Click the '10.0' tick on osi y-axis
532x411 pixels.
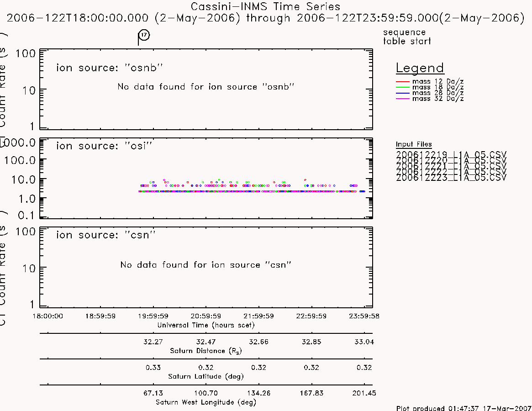pos(23,179)
